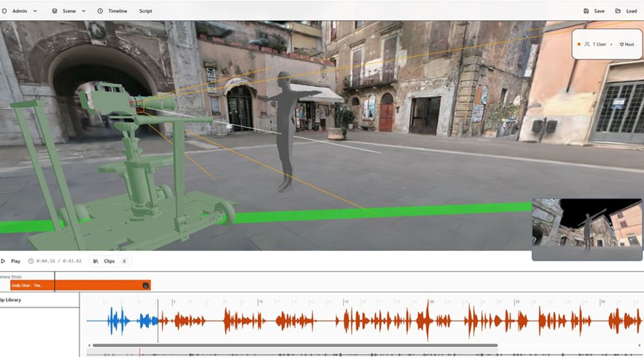Click the Scene cube icon
Screen dimensions: 644x362
point(54,11)
